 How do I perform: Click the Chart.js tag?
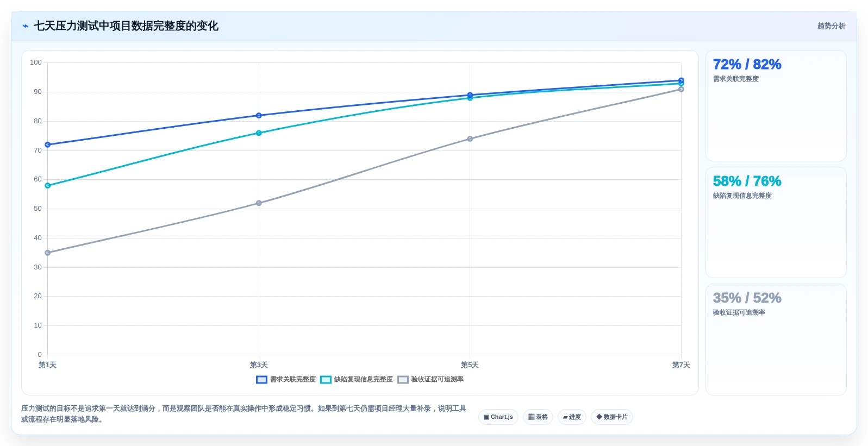(x=498, y=417)
